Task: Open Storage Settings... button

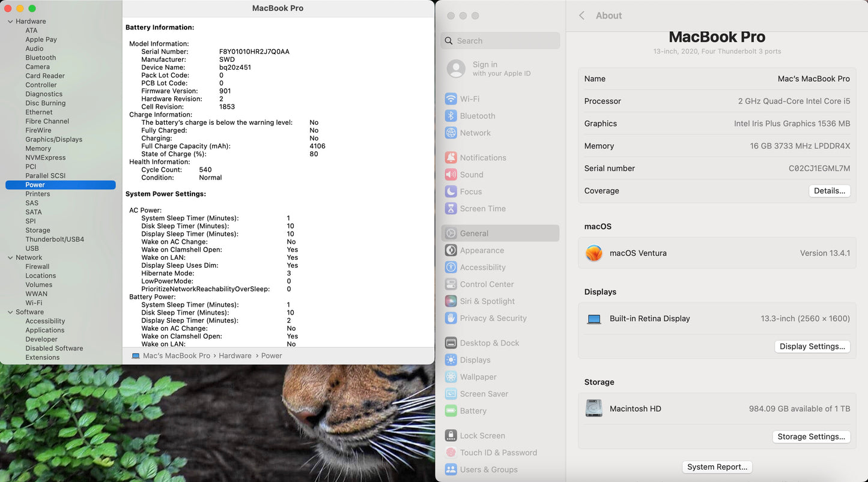Action: coord(811,437)
